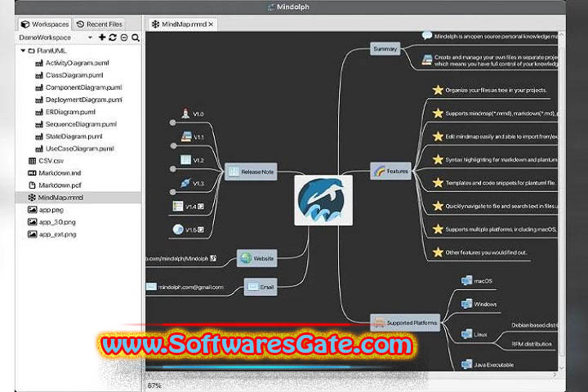Switch to the Workspaces tab

tap(45, 24)
